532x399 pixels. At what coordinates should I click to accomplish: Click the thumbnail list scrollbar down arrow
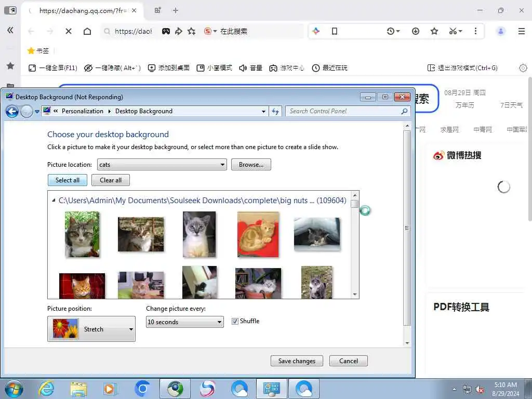(355, 294)
